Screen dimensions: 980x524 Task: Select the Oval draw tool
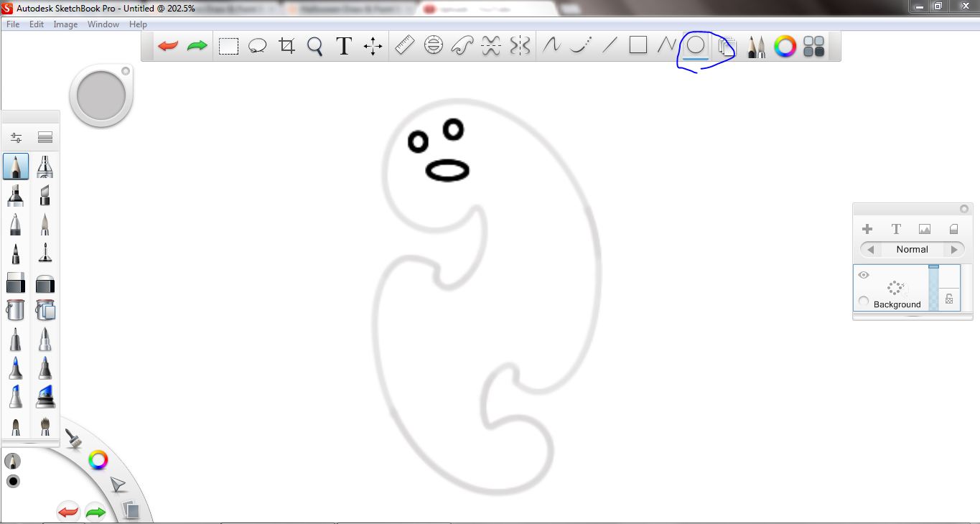point(696,46)
